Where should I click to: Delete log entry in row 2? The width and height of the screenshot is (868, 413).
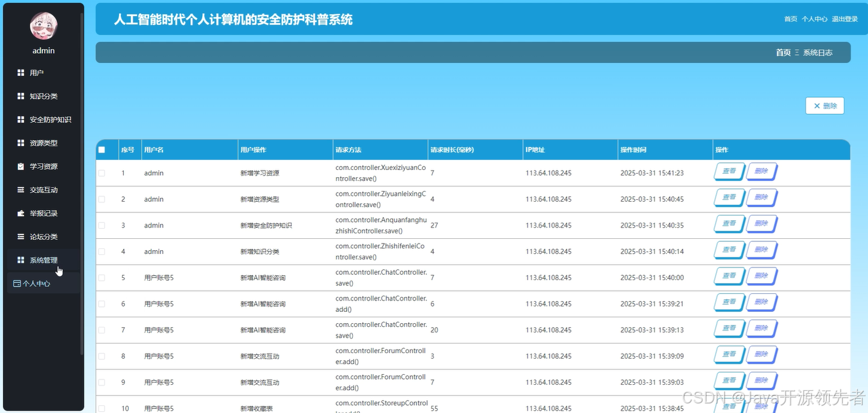(762, 198)
